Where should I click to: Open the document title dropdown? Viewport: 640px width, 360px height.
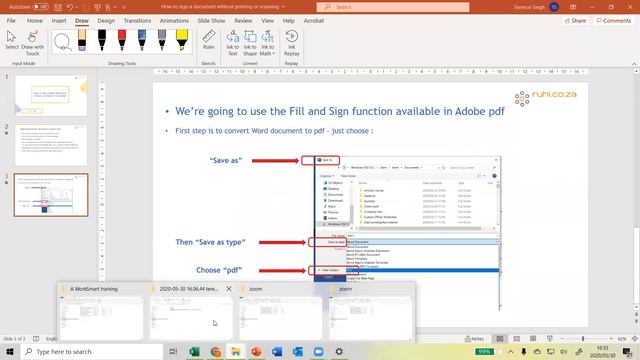tap(283, 7)
